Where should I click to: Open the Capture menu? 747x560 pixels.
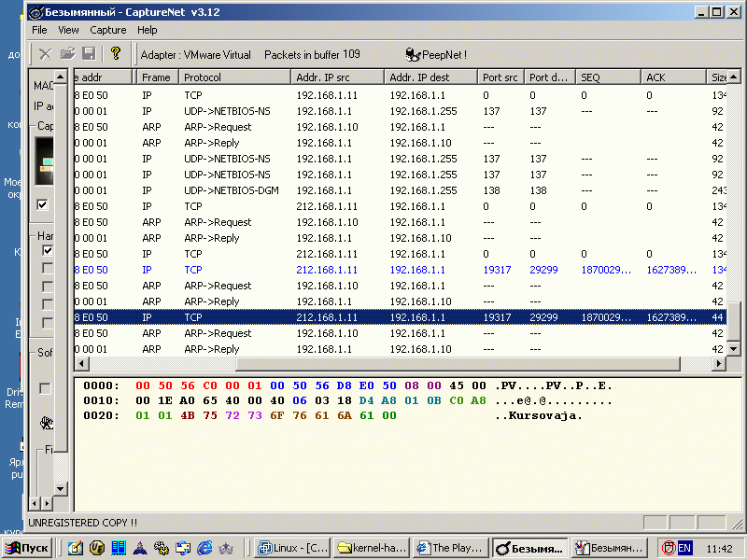pos(108,30)
